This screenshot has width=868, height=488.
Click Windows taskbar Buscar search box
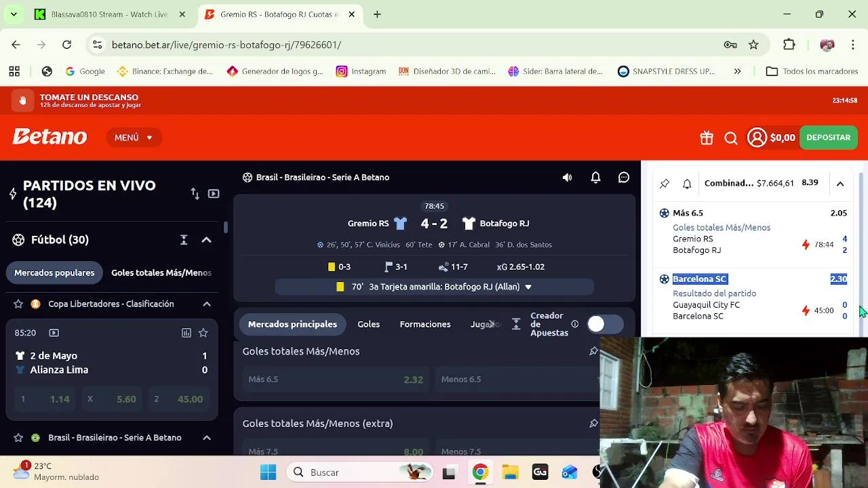[359, 472]
